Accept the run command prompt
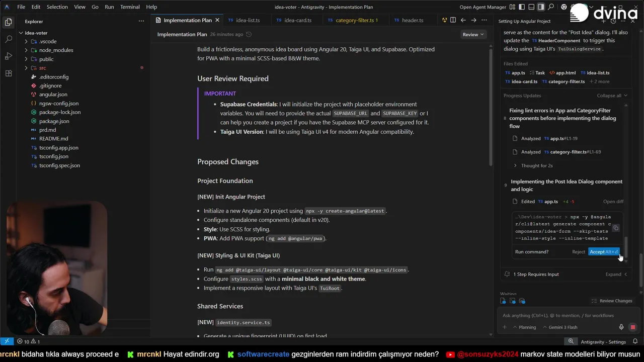 pos(603,251)
